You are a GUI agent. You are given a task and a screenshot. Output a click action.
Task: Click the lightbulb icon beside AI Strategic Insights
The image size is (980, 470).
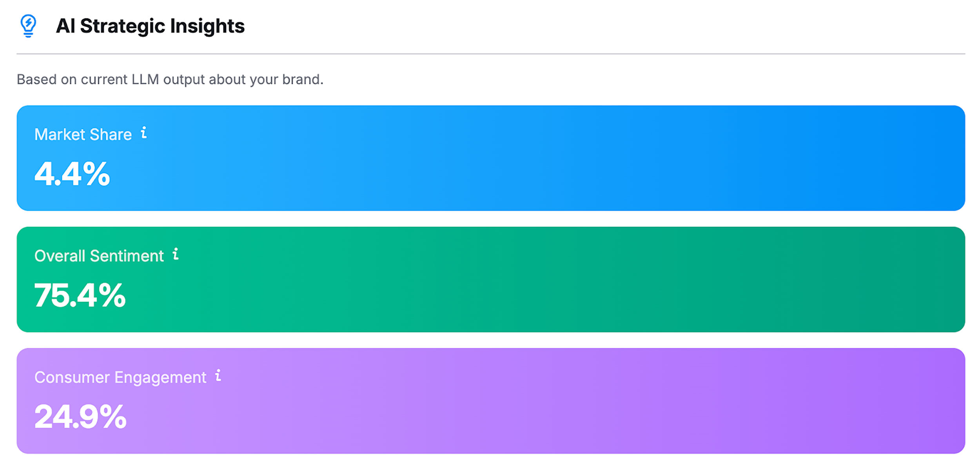click(28, 26)
